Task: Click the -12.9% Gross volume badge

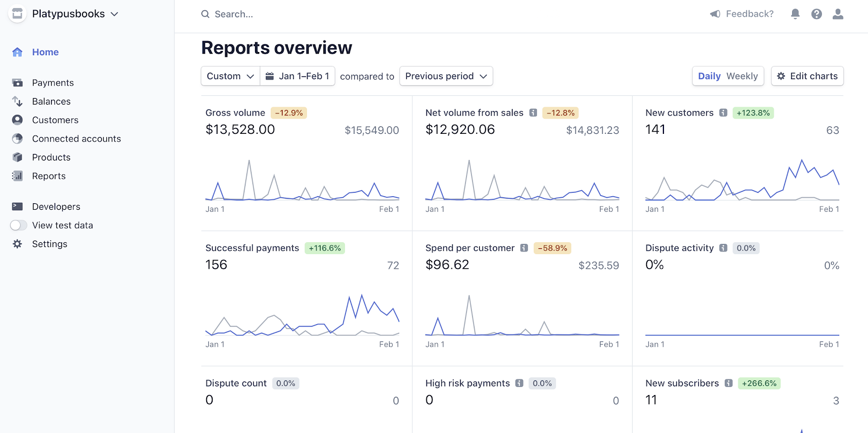Action: (289, 113)
